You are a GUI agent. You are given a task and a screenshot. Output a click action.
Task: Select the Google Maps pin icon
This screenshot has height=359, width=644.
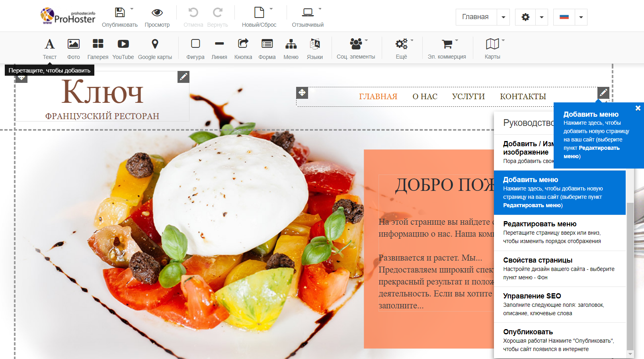(x=155, y=44)
